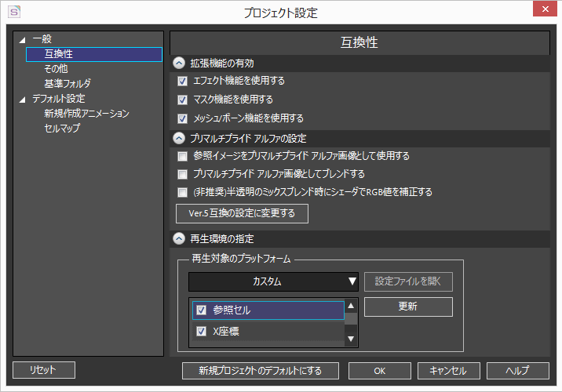Collapse the 再生環境の指定 section
562x392 pixels.
179,238
